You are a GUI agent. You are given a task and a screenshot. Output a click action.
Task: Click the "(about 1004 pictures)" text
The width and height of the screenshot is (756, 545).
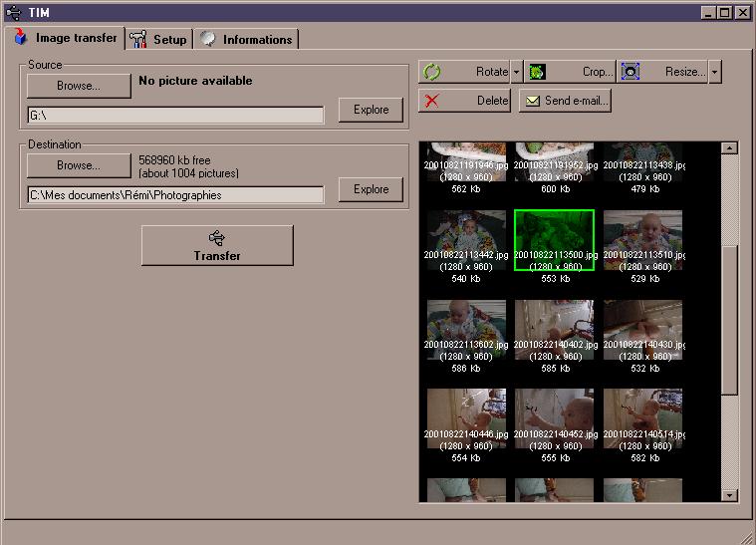pyautogui.click(x=188, y=173)
